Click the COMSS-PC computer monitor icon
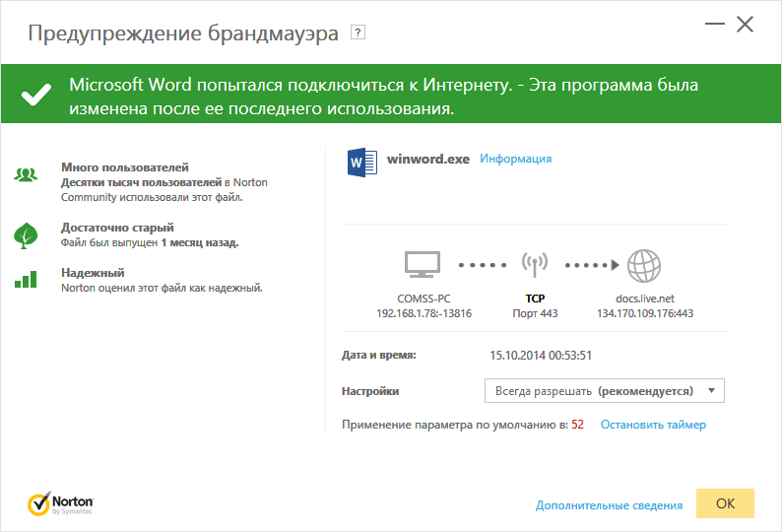The width and height of the screenshot is (782, 532). [423, 264]
